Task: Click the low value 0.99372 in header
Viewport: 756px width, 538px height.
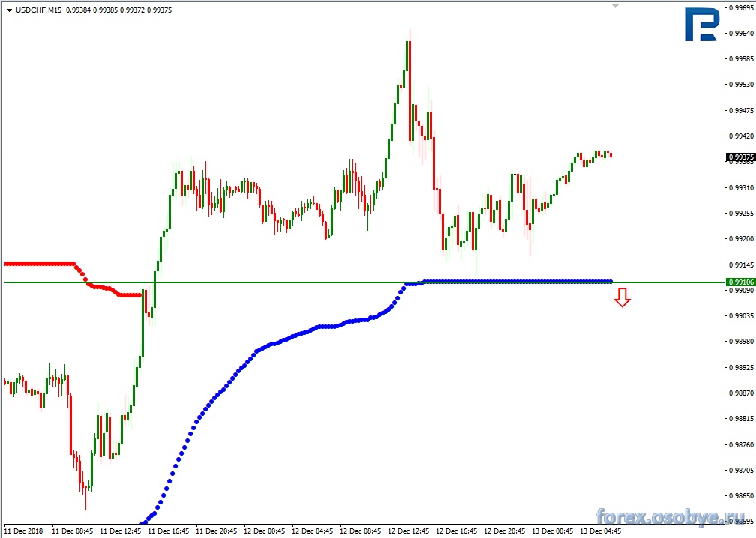Action: tap(132, 10)
